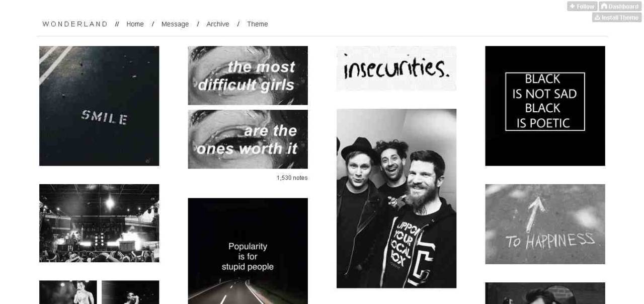The image size is (644, 304).
Task: Open the Archive page link
Action: click(218, 24)
